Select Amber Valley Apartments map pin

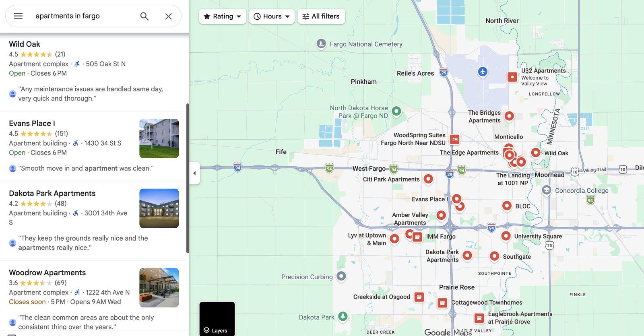point(441,215)
